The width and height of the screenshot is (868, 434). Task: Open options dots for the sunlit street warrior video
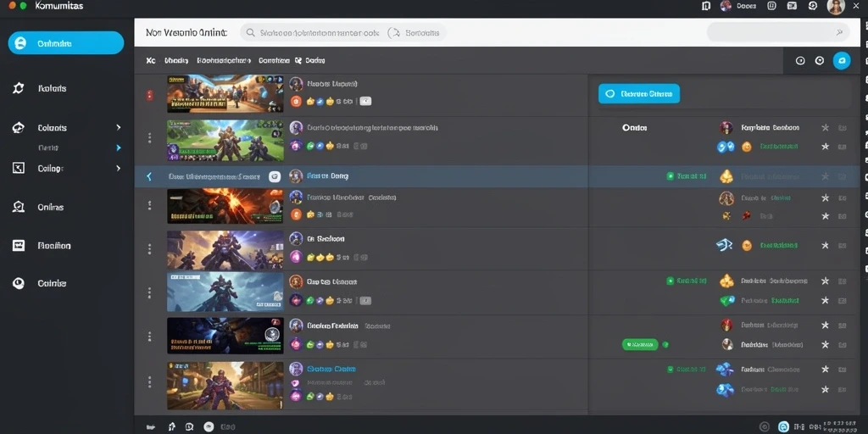(x=149, y=381)
